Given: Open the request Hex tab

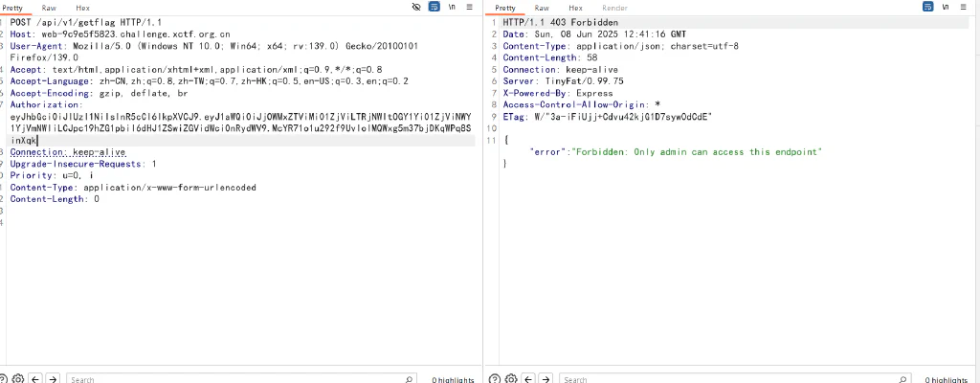Looking at the screenshot, I should [82, 8].
